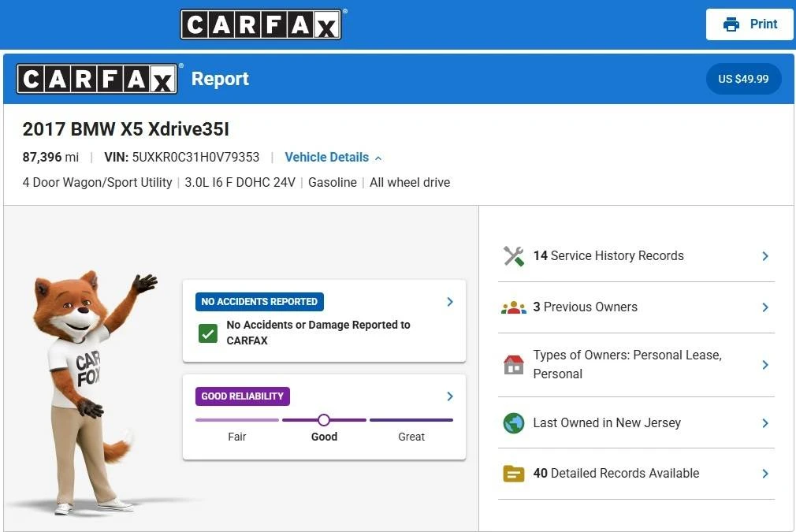Select the 14 Service History Records text

608,256
